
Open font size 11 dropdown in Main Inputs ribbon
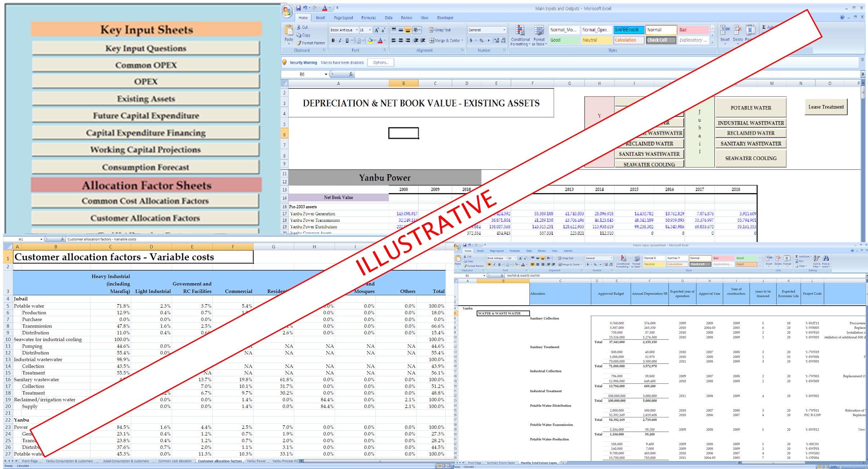[370, 30]
